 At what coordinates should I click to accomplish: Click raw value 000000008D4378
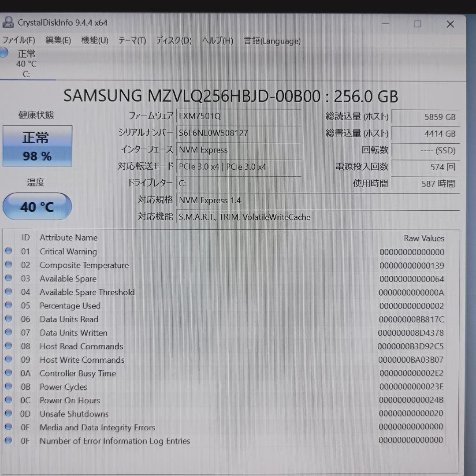pyautogui.click(x=411, y=333)
